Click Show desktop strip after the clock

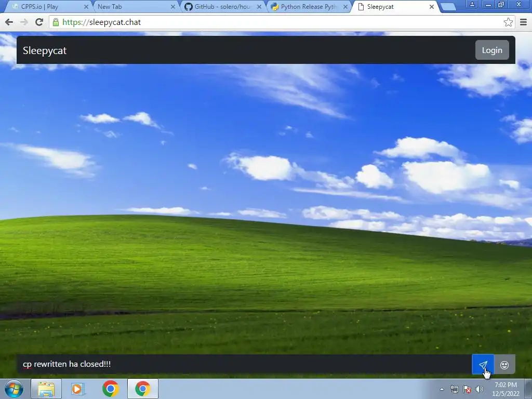(x=528, y=389)
